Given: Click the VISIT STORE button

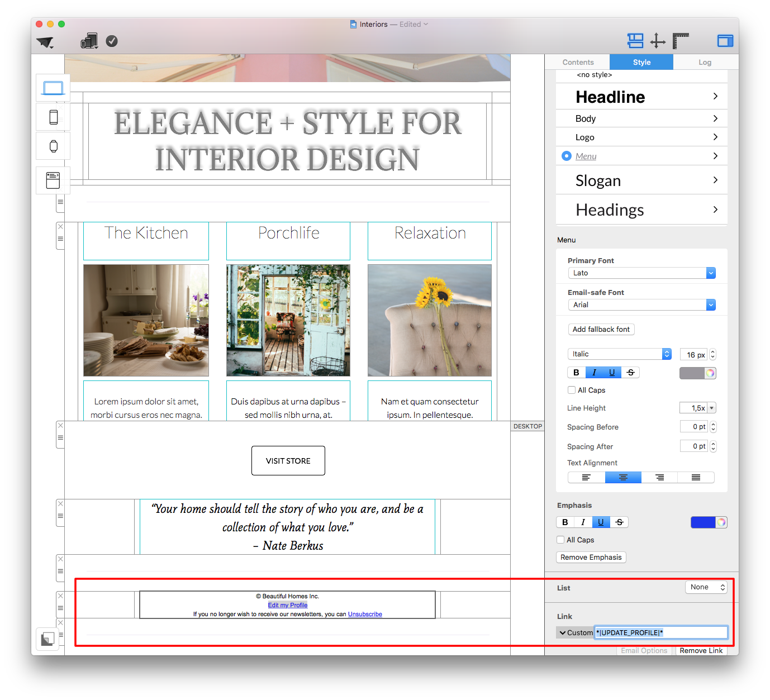Looking at the screenshot, I should (x=288, y=461).
